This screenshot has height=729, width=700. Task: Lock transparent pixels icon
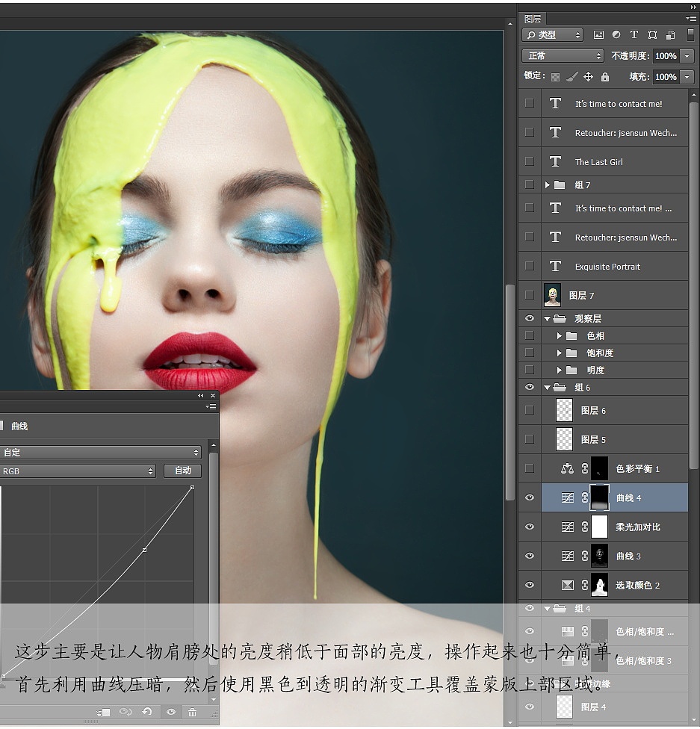[555, 77]
